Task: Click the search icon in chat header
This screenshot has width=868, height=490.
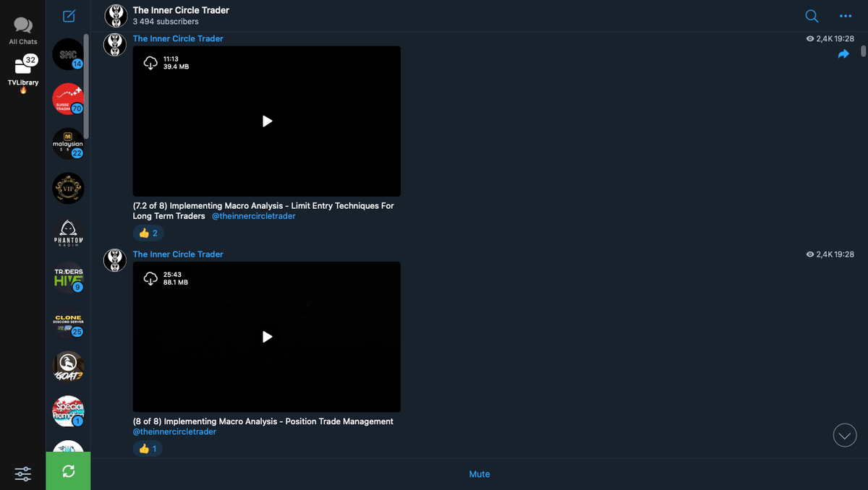Action: click(x=812, y=16)
